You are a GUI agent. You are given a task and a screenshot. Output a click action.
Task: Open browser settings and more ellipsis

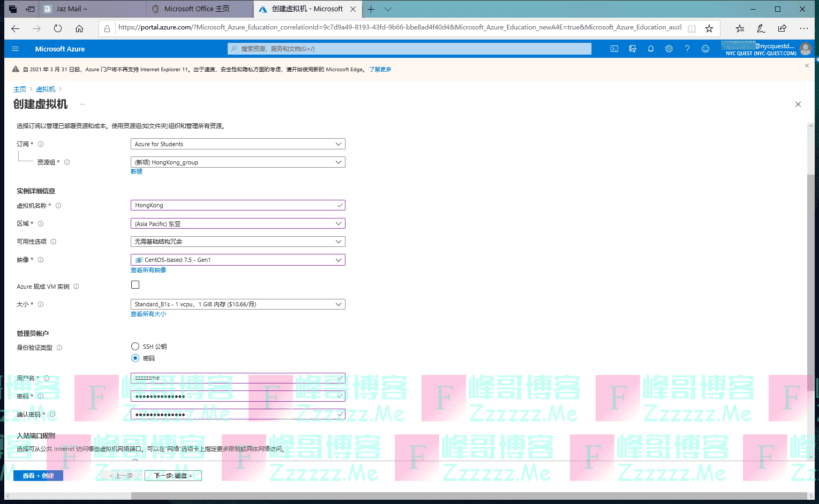(803, 28)
